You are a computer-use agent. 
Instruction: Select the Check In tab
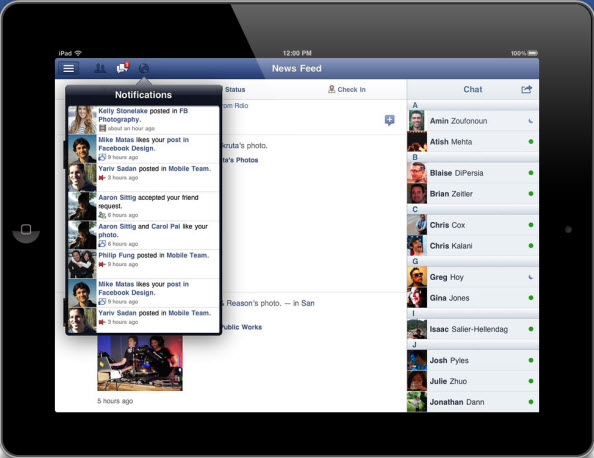point(347,89)
